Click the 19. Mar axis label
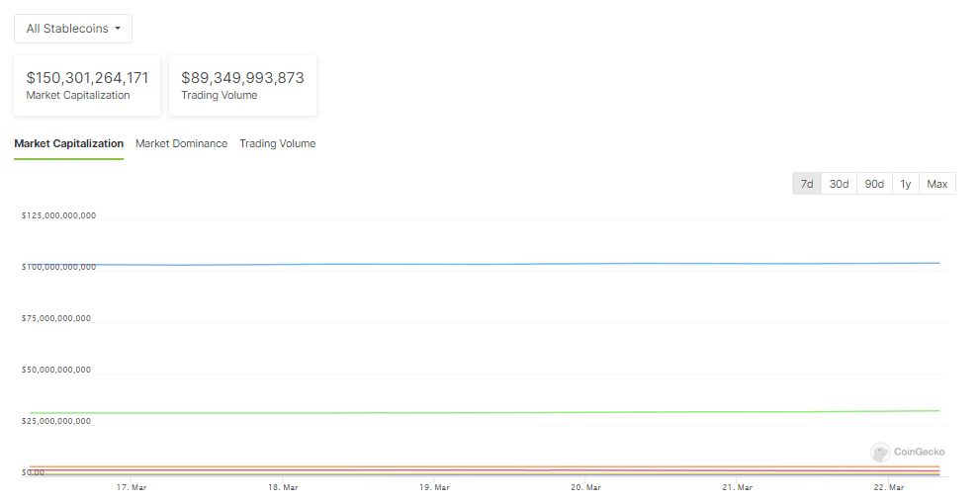 [434, 487]
